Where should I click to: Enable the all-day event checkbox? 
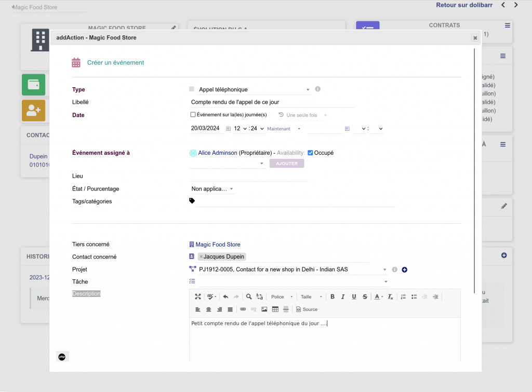coord(193,115)
